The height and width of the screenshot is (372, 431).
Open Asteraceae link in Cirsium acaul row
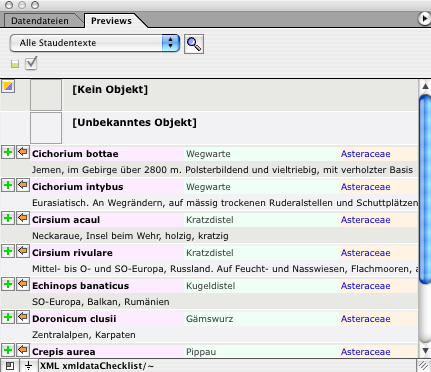click(365, 220)
